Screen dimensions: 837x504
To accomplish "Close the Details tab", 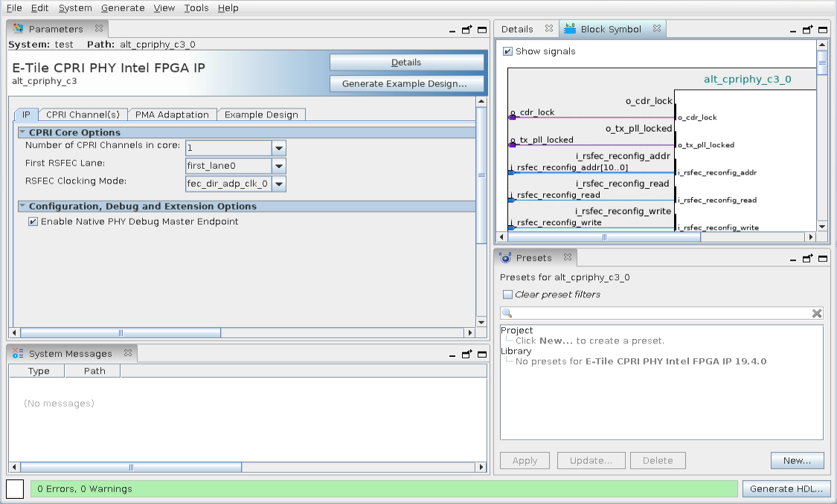I will point(549,28).
